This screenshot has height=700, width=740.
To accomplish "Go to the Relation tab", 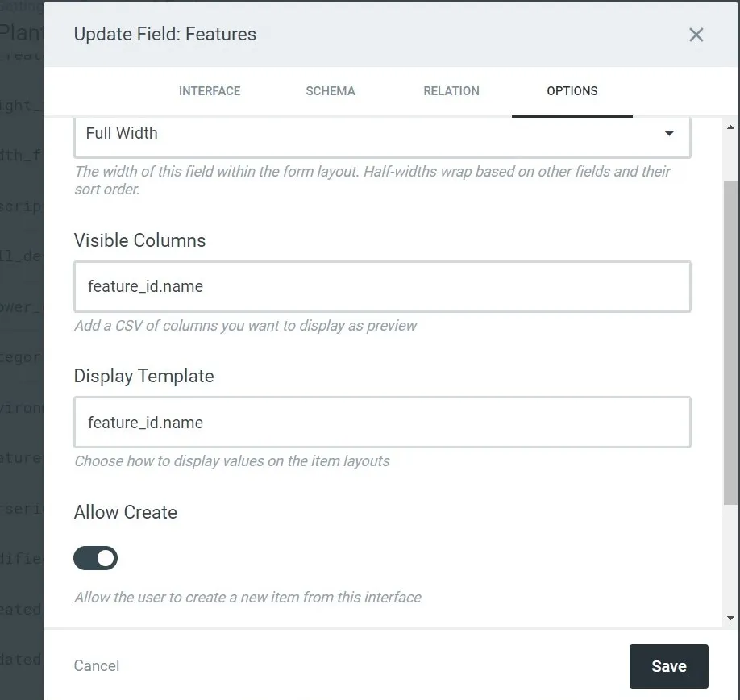I will click(x=451, y=91).
